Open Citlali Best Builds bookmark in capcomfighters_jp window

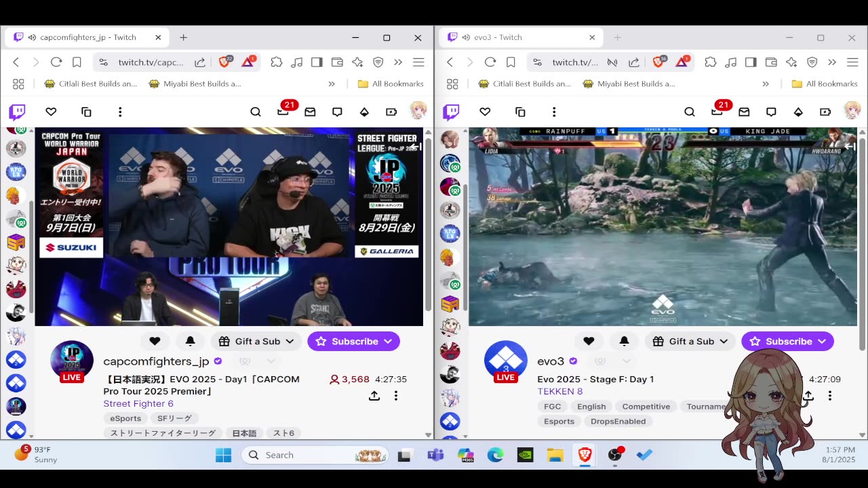(90, 84)
